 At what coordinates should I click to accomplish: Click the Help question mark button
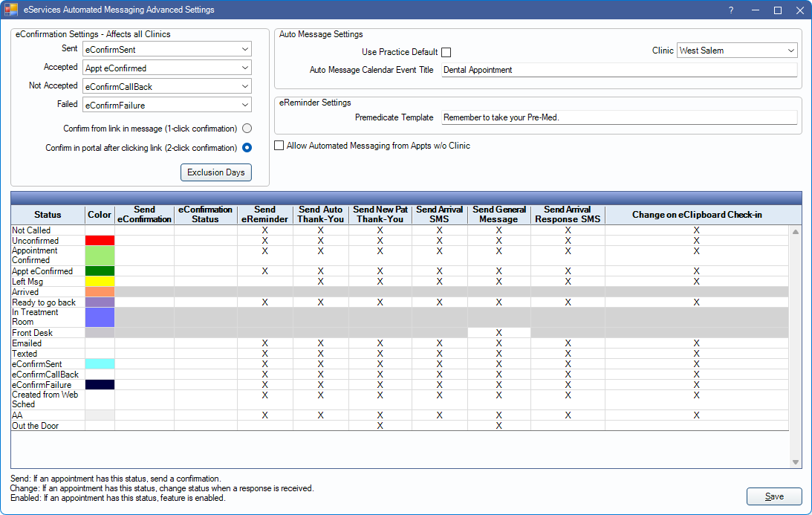click(x=730, y=10)
